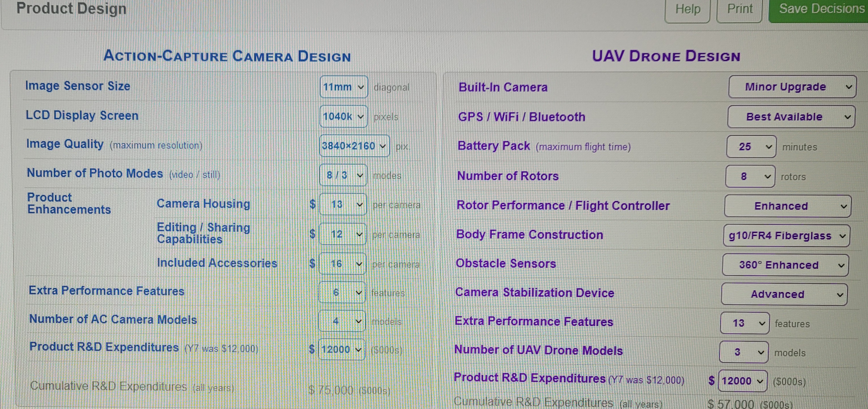Open Number of AC Camera Models dropdown
The height and width of the screenshot is (409, 868).
[x=341, y=321]
